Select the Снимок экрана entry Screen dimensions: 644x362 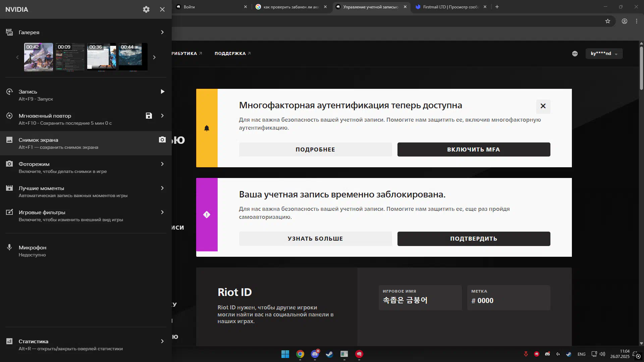(x=86, y=143)
